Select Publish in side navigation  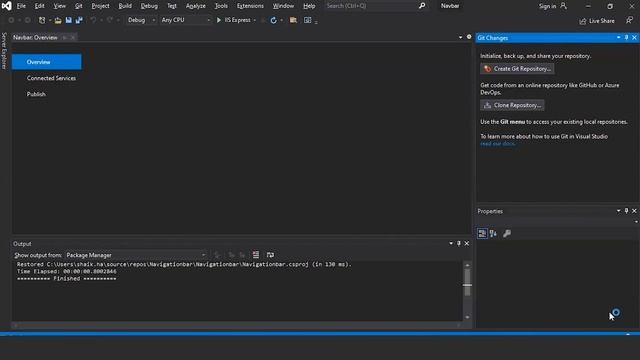(x=36, y=94)
